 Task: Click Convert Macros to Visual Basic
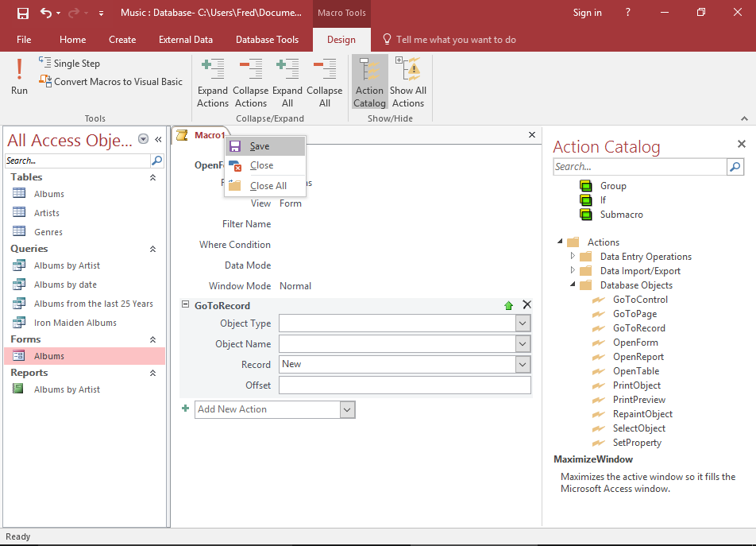[x=111, y=82]
